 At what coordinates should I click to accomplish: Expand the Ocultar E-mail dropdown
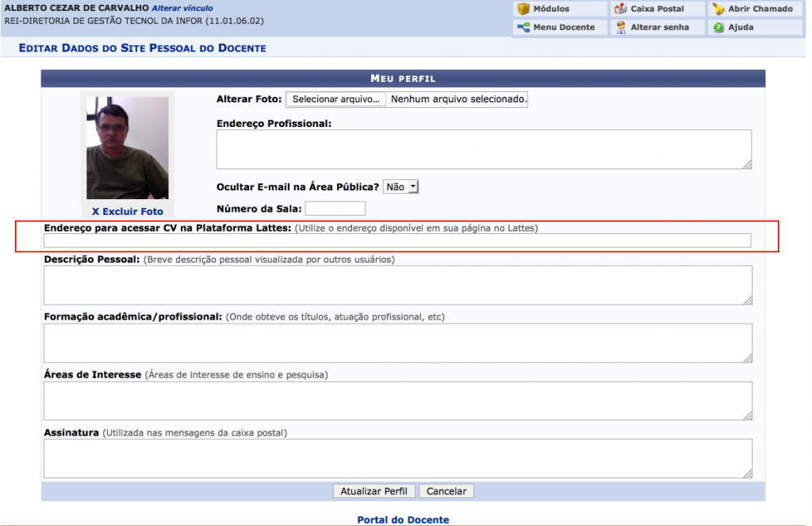tap(400, 187)
